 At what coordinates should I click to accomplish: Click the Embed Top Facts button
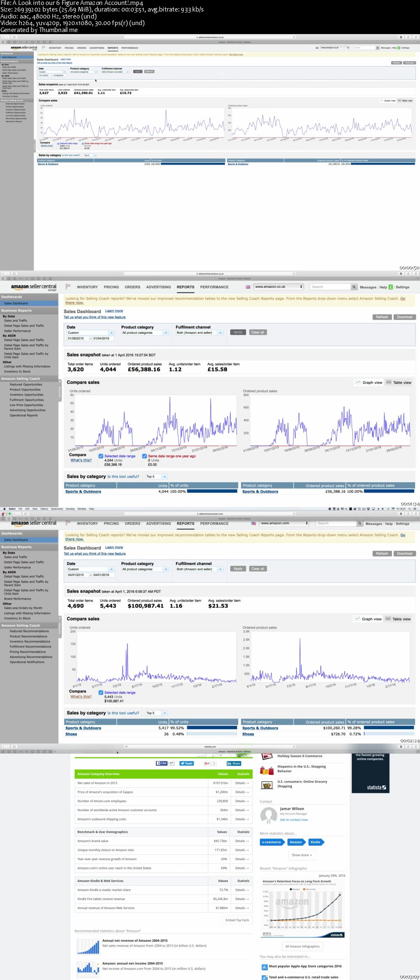click(237, 920)
